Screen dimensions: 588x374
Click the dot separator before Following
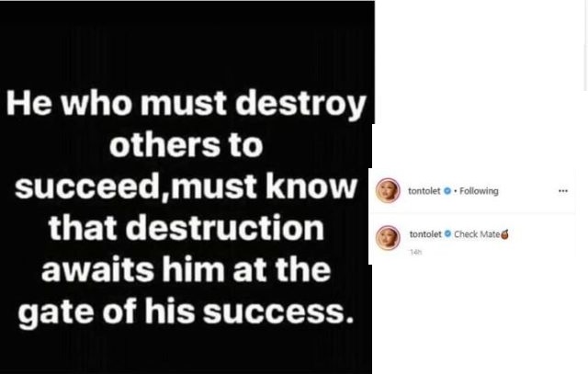pos(455,191)
